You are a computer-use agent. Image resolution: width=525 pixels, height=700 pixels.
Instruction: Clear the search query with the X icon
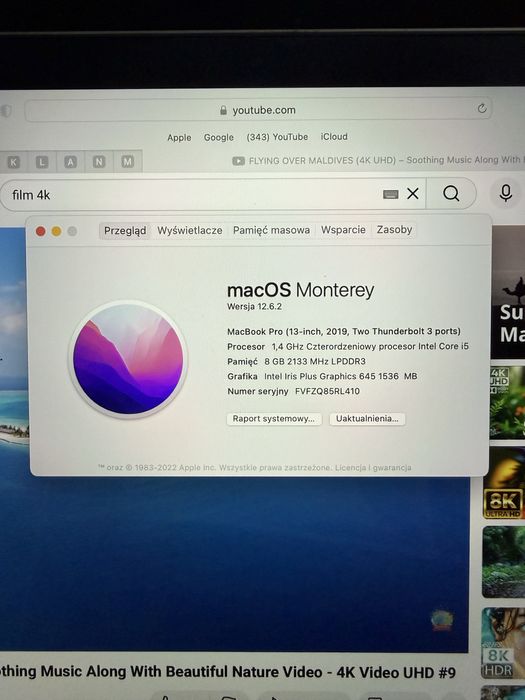click(413, 193)
